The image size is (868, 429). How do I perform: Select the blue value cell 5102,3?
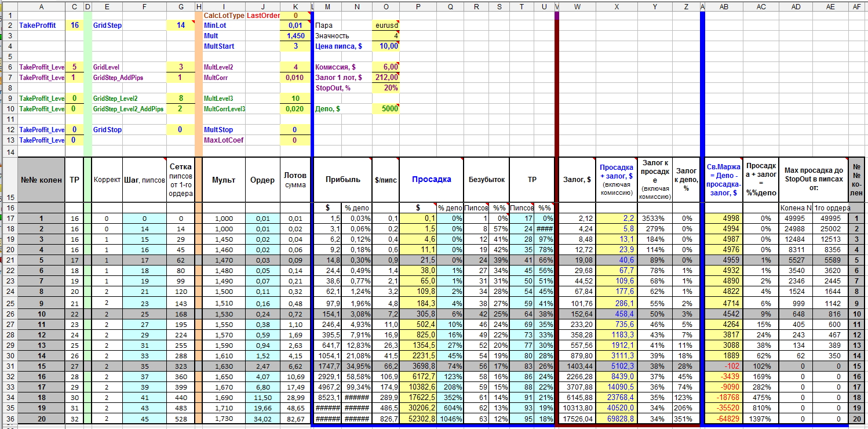(617, 366)
